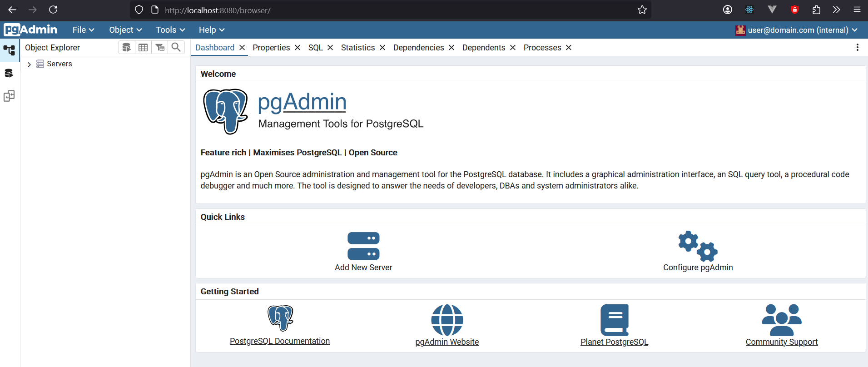Screen dimensions: 868x367
Task: Click the Search Objects magnifier icon
Action: pos(176,47)
